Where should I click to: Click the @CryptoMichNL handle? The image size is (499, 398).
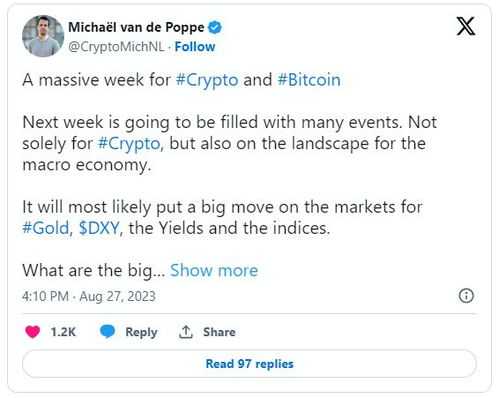click(x=116, y=47)
